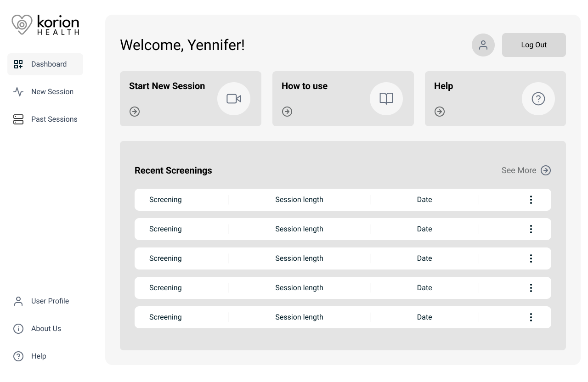Click the circled arrow next to See More

pyautogui.click(x=546, y=170)
